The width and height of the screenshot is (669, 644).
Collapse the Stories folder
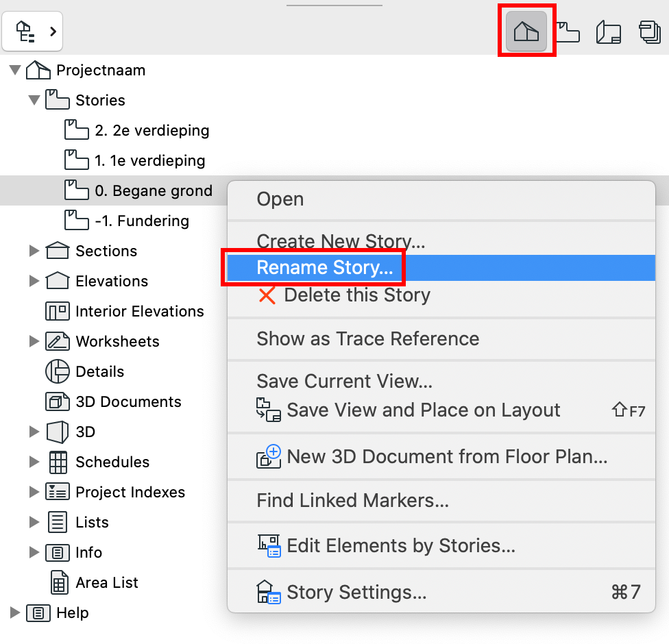(34, 100)
